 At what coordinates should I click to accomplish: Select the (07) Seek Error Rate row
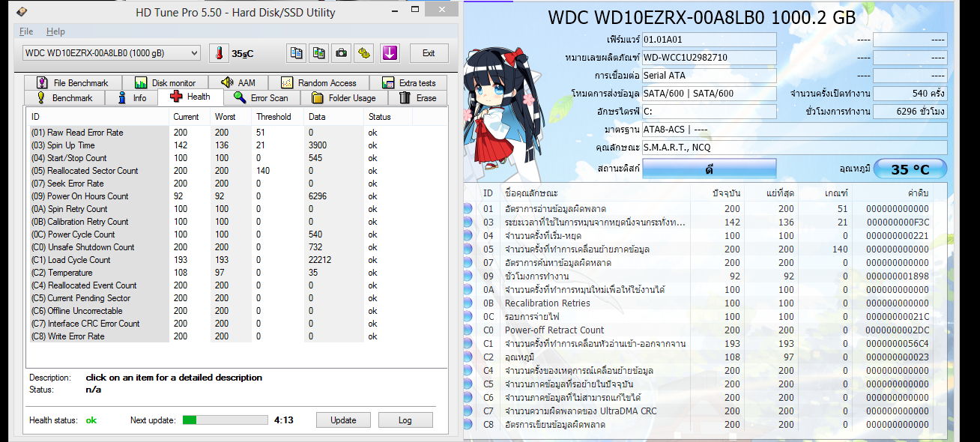[x=236, y=184]
